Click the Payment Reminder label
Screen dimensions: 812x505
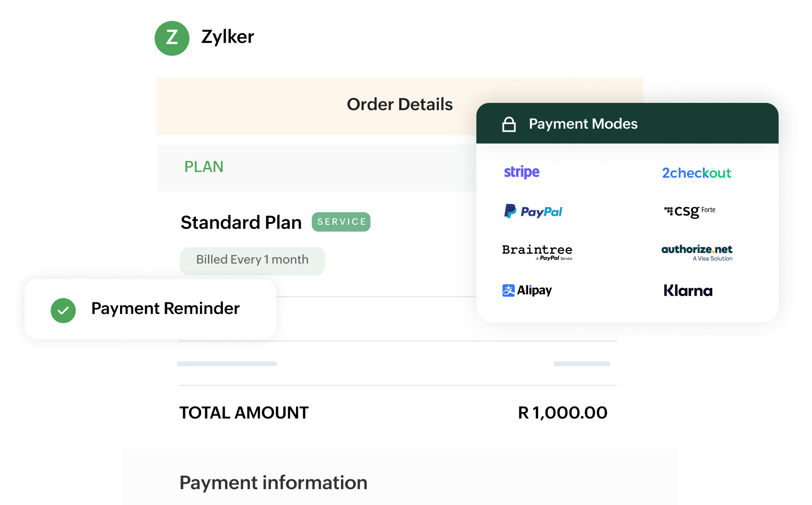pos(165,309)
